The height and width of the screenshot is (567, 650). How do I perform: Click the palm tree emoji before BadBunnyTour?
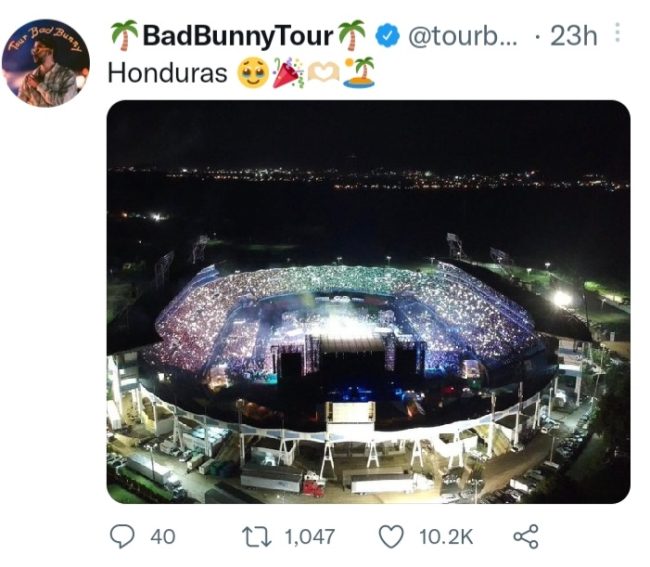[124, 36]
